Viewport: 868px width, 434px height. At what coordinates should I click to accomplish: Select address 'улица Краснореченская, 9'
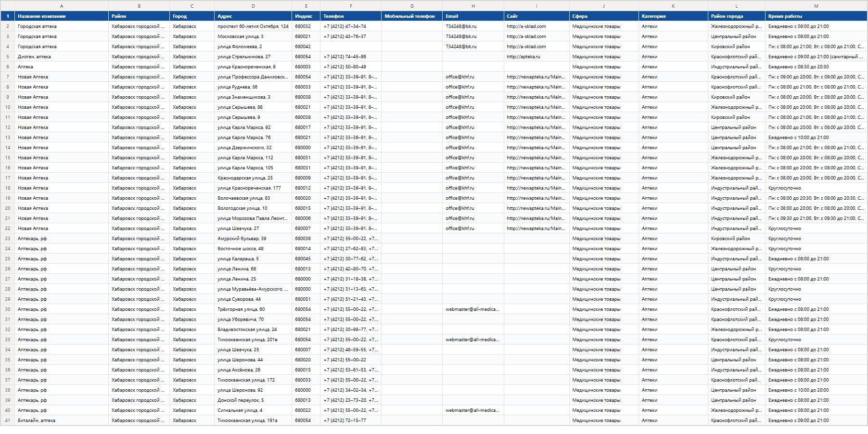(253, 67)
